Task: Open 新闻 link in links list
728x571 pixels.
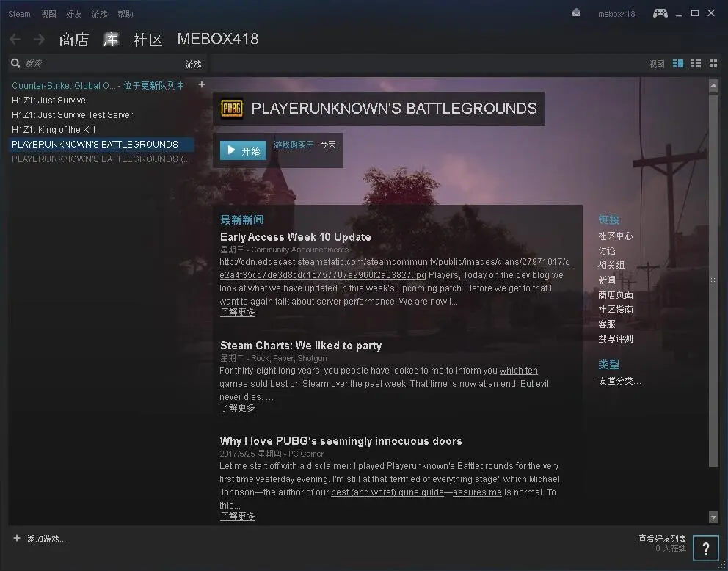Action: pos(607,280)
